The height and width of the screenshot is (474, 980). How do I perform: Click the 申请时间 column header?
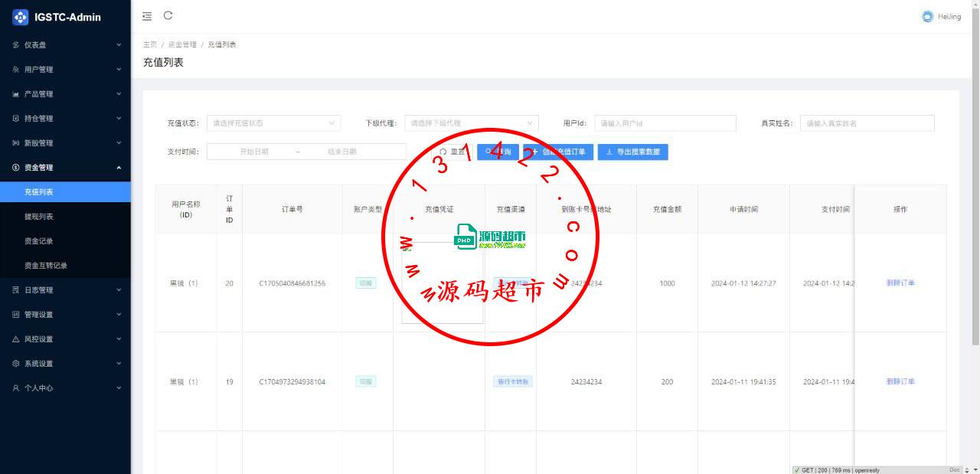(x=743, y=209)
